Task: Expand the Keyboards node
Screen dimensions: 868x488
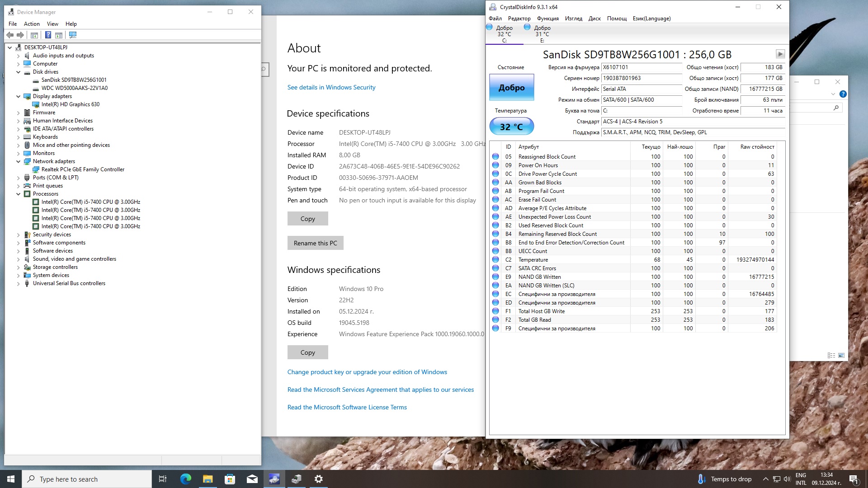Action: 19,137
